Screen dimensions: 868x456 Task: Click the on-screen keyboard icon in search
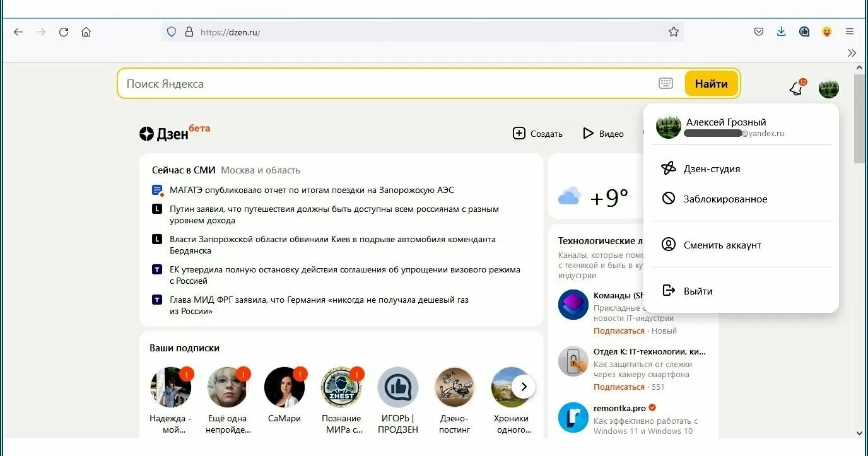pyautogui.click(x=666, y=83)
